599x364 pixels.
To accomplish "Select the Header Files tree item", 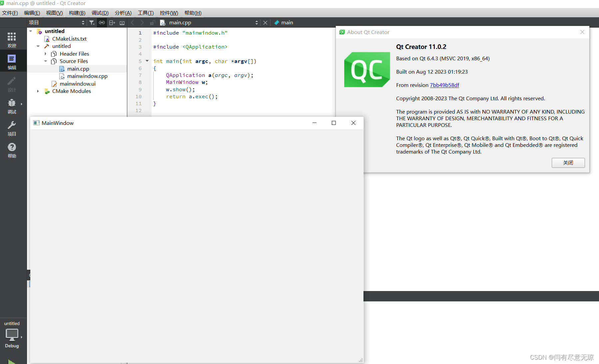I will coord(74,54).
